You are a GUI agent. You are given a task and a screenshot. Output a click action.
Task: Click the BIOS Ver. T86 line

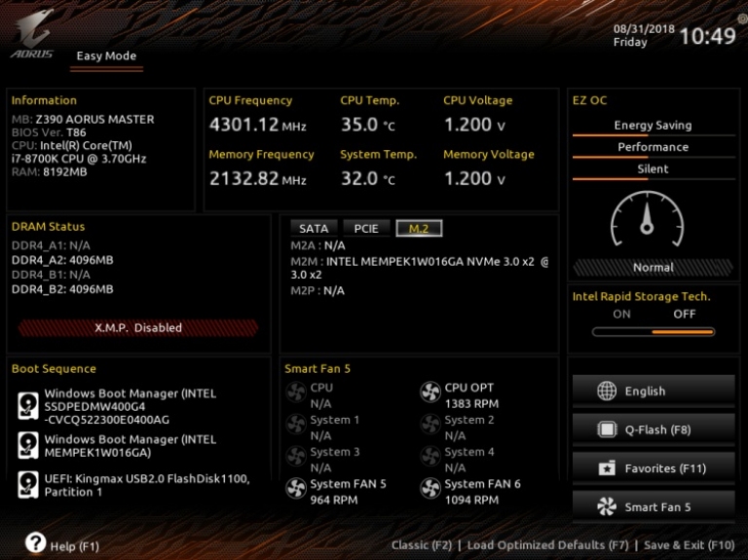click(49, 132)
